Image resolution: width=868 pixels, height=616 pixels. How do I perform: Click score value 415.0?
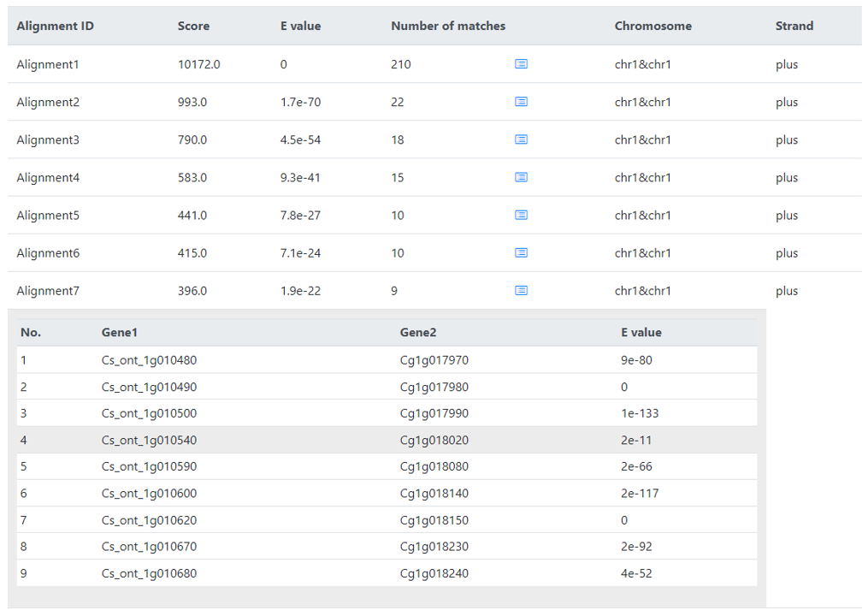(192, 252)
